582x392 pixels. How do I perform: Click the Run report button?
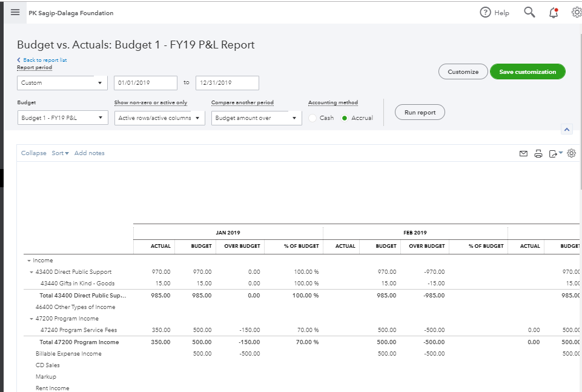tap(420, 113)
